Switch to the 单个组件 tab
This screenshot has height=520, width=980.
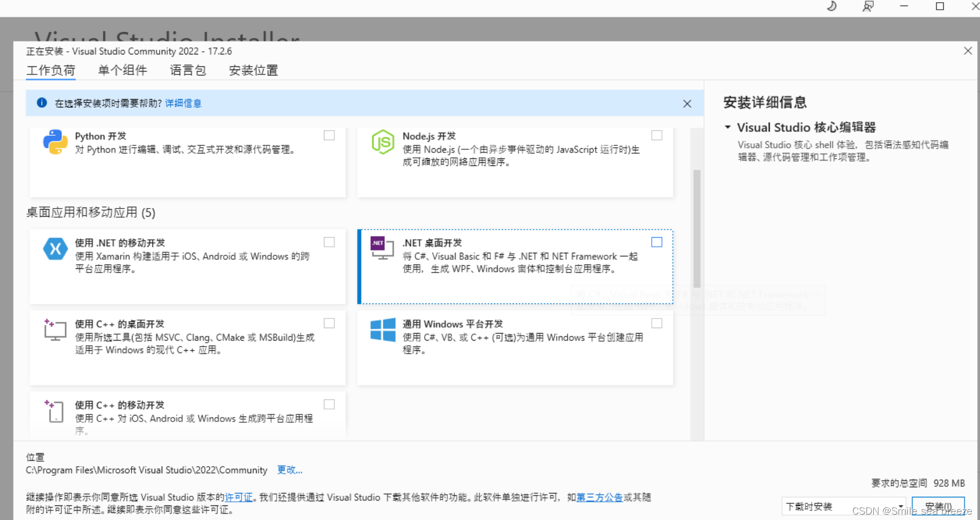(x=122, y=70)
